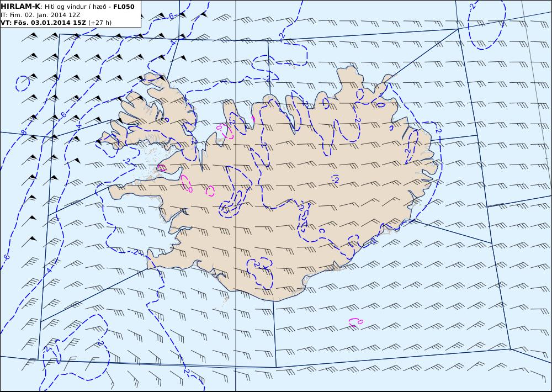
Task: Select the 'VT: Fös. 03.01.2014 15Z' valid time
Action: tap(43, 23)
